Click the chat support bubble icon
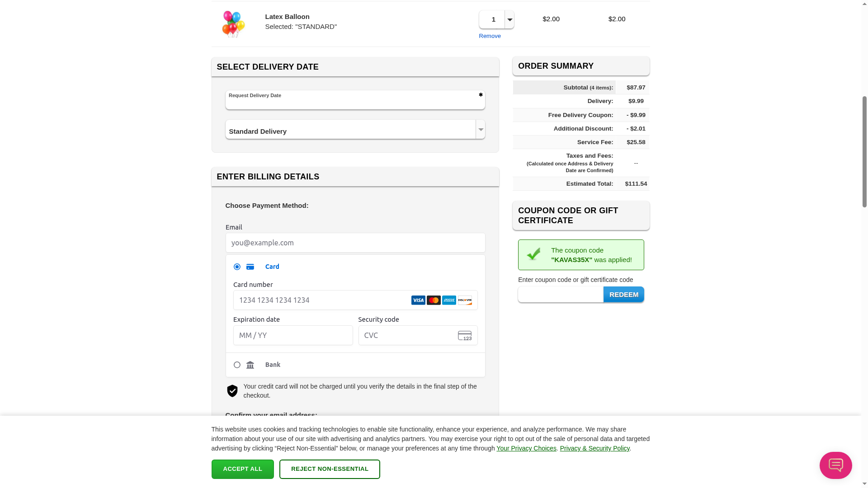Image resolution: width=868 pixels, height=488 pixels. pos(835,465)
